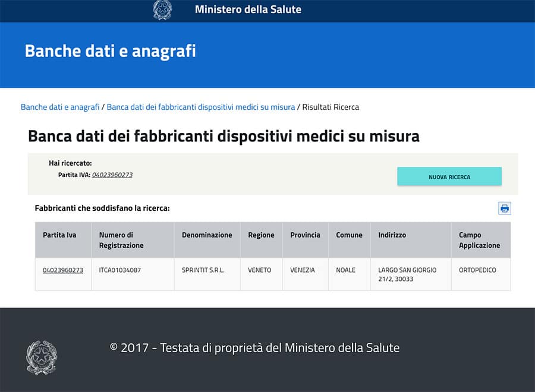This screenshot has width=535, height=392.
Task: Click the 'Banche dati e anagrafi' blue banner heading
Action: pos(111,51)
